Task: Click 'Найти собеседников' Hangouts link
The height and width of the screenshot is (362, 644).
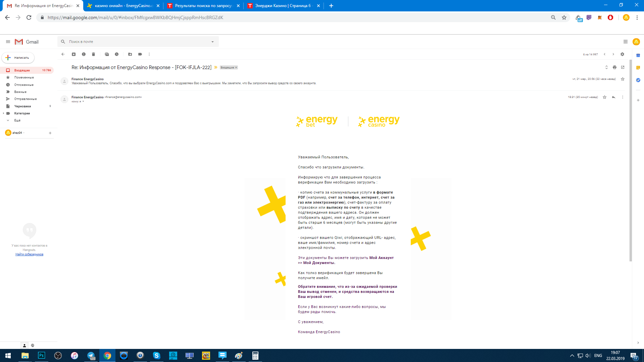Action: (x=29, y=254)
